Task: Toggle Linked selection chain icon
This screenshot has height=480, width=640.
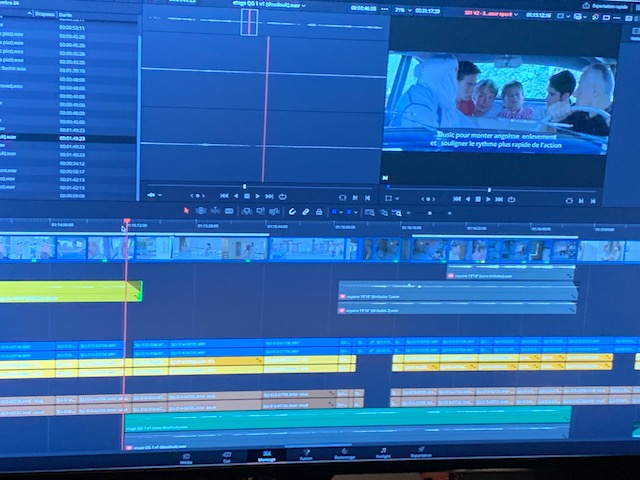Action: tap(305, 212)
